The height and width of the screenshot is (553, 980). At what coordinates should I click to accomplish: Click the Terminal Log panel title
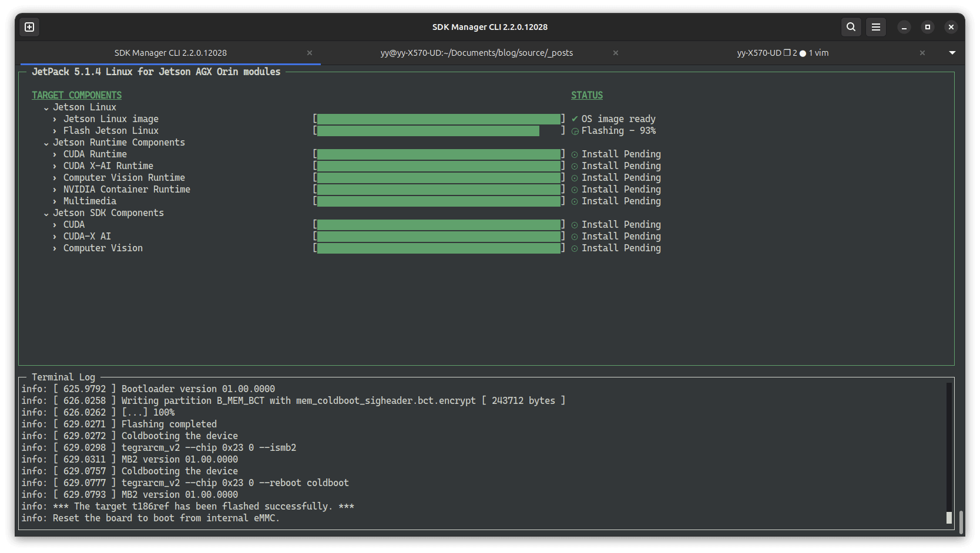(63, 377)
